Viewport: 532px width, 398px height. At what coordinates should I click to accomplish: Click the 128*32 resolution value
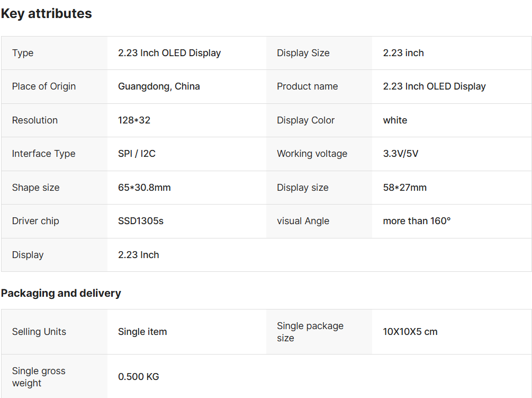tap(134, 120)
